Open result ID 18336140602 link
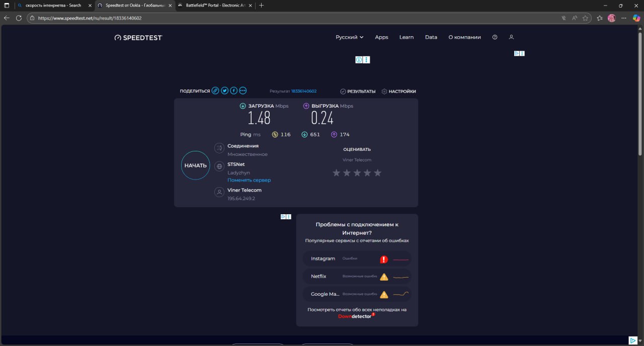The width and height of the screenshot is (644, 346). 304,92
